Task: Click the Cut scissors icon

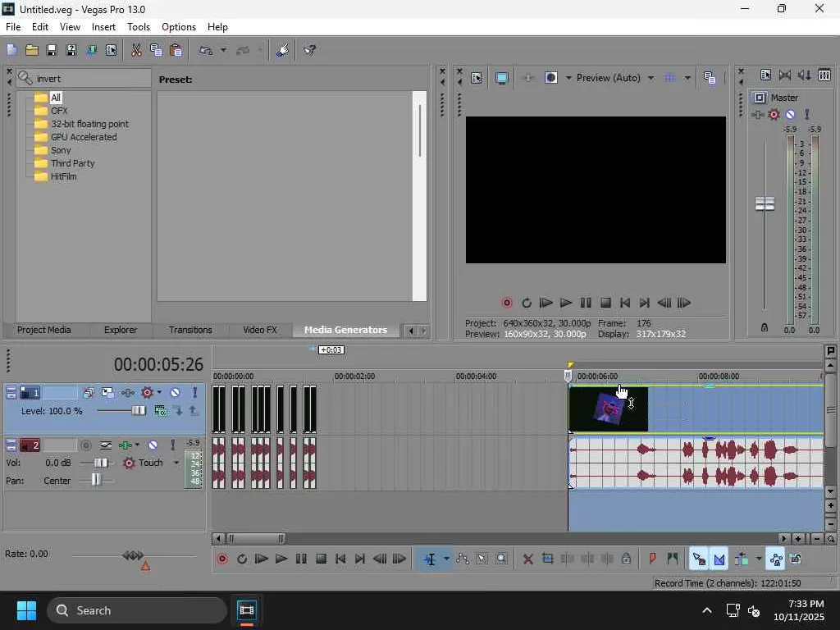Action: click(137, 50)
